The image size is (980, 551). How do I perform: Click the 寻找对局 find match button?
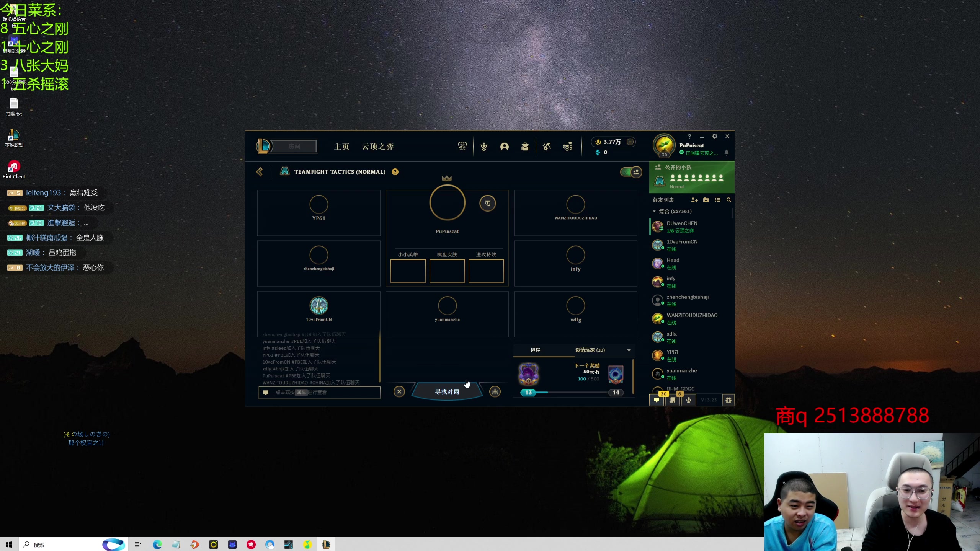[447, 391]
